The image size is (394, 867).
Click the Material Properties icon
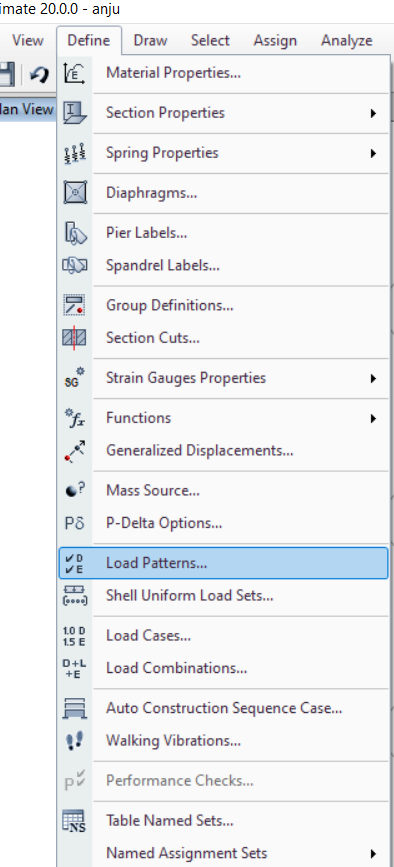pos(75,73)
